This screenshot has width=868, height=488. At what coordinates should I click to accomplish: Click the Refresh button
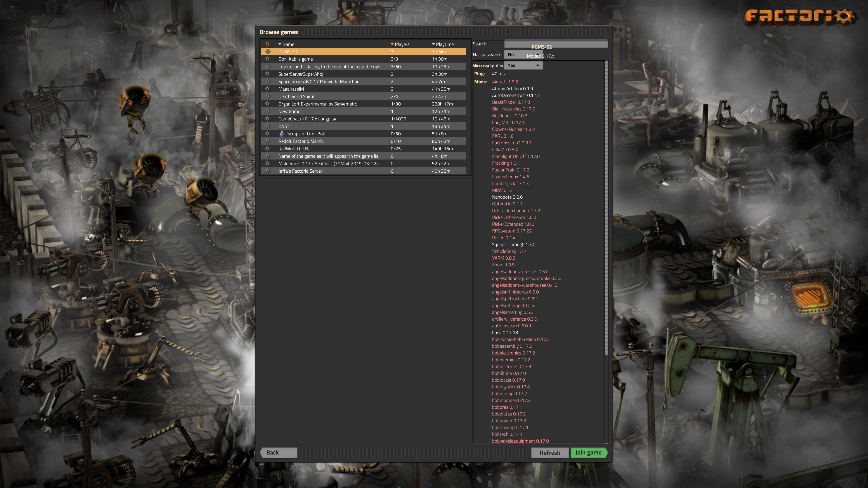tap(550, 453)
